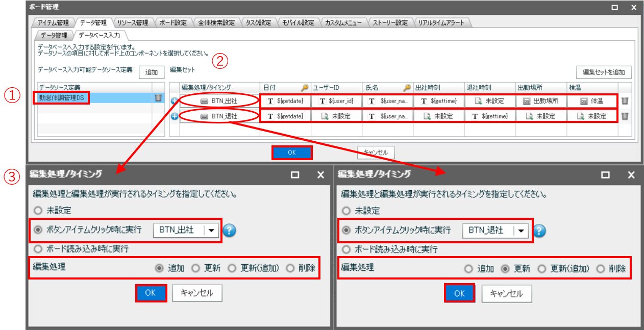The height and width of the screenshot is (330, 644).
Task: Open help icon next to BTN_出社 dropdown
Action: pyautogui.click(x=229, y=231)
